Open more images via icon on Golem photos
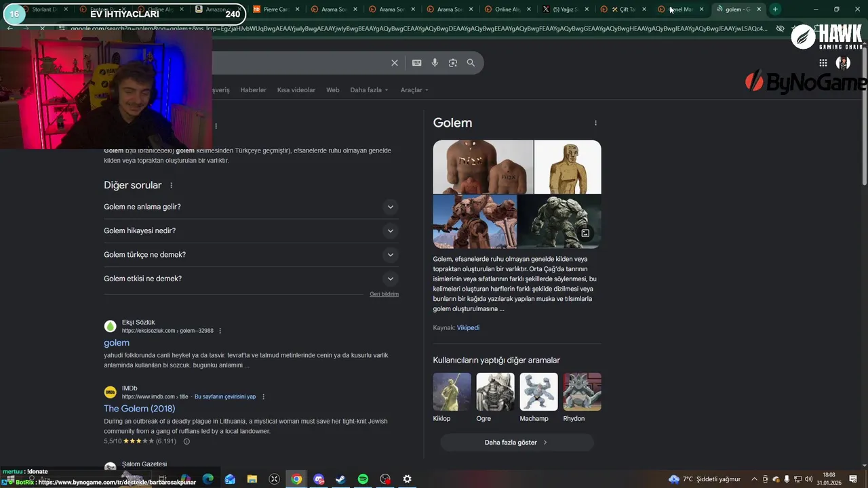This screenshot has width=868, height=488. pos(585,233)
